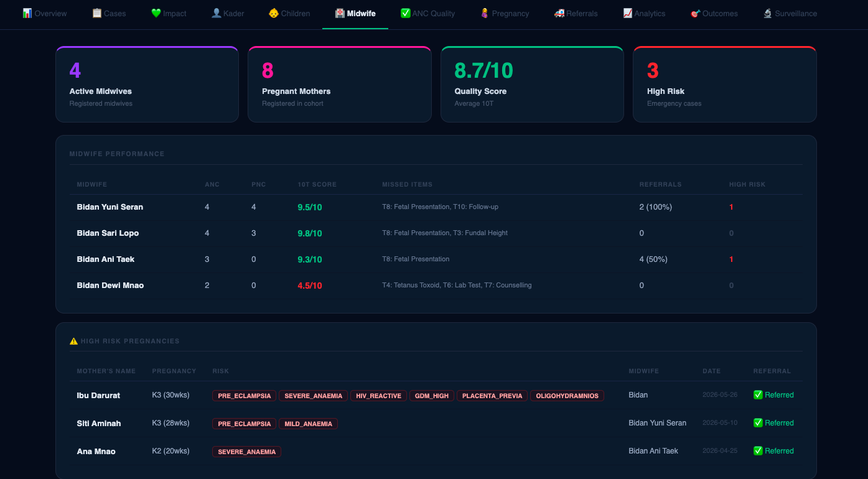Select the Kader person icon
This screenshot has width=868, height=479.
(x=216, y=13)
